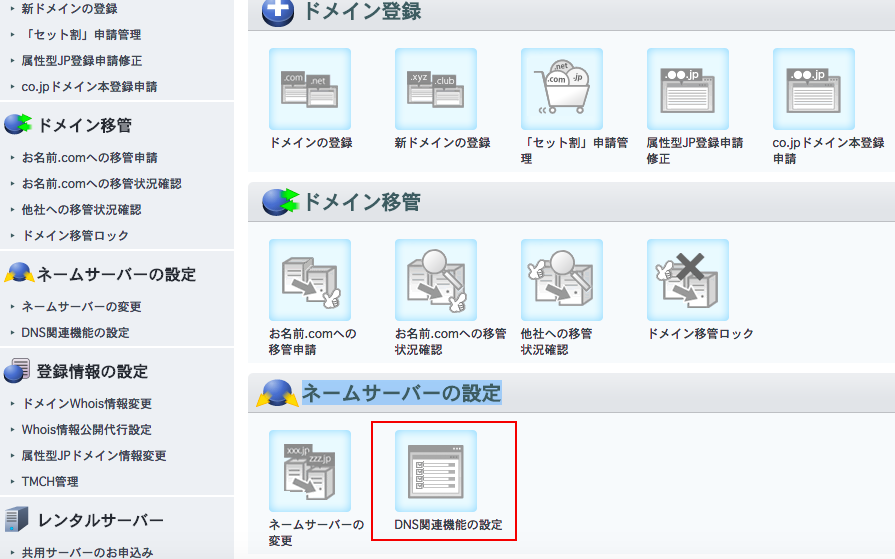This screenshot has width=895, height=559.
Task: Open お名前.comへの移管状況確認 in the sidebar
Action: 102,183
